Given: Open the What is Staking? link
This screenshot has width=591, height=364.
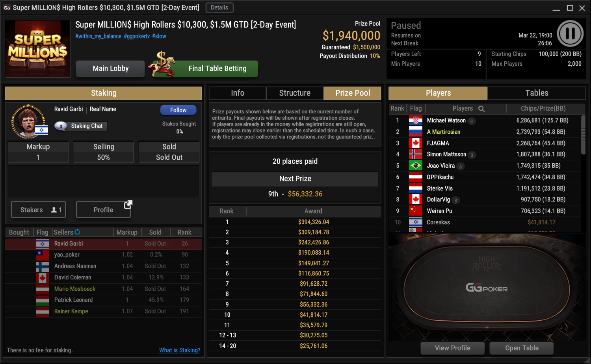Looking at the screenshot, I should 180,350.
